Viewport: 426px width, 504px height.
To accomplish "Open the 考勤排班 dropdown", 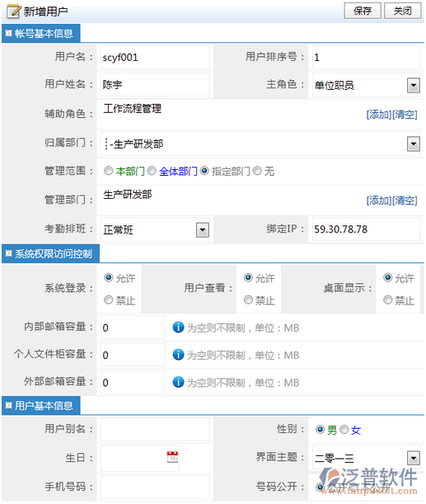I will [202, 230].
